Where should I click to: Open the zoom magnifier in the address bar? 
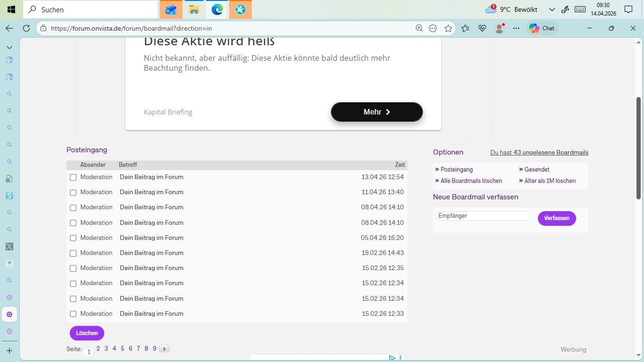point(419,28)
